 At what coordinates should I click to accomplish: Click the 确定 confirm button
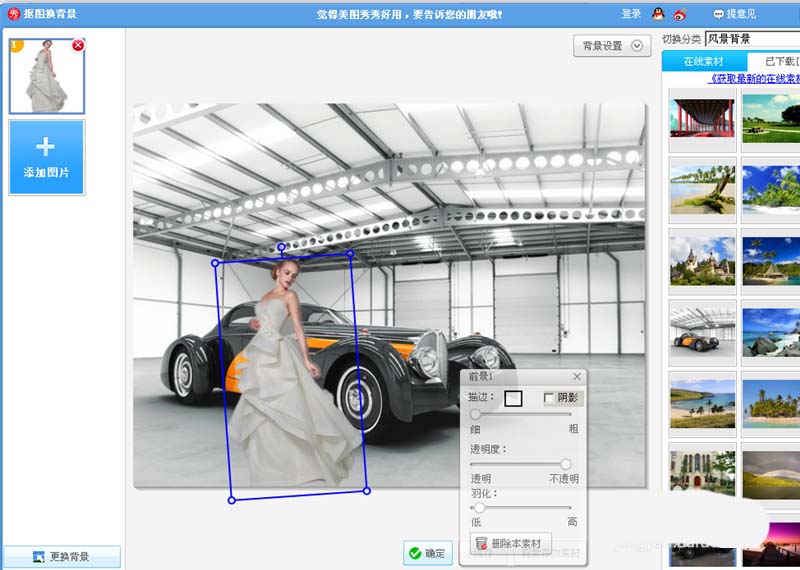(428, 553)
